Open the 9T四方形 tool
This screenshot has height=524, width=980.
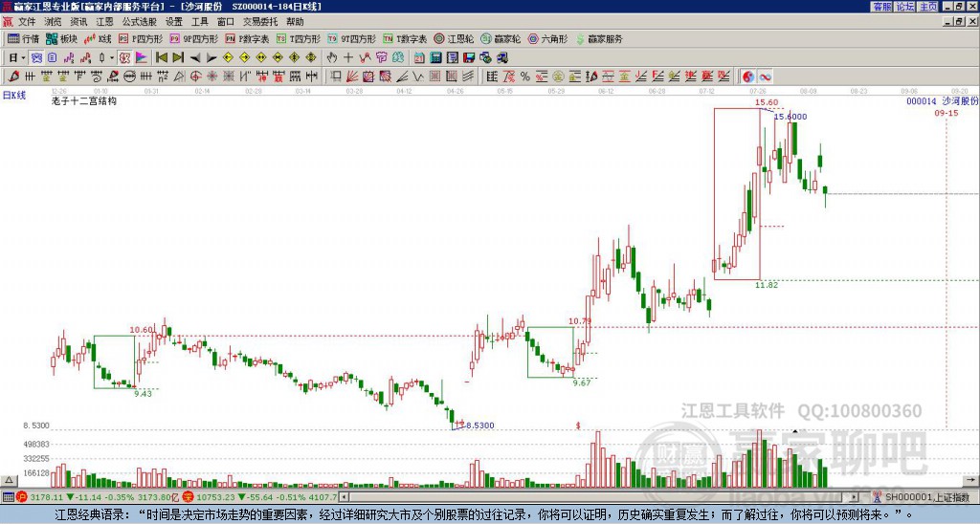tap(352, 38)
